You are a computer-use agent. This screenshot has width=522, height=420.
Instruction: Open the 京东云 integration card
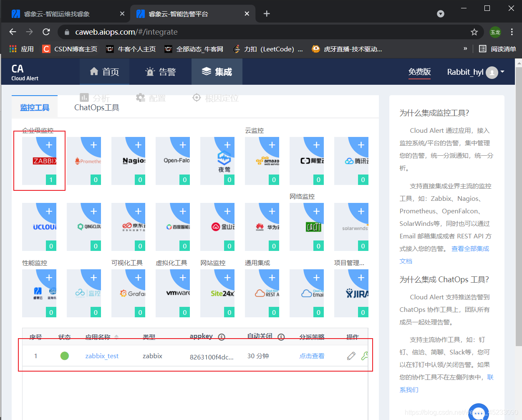(x=129, y=227)
